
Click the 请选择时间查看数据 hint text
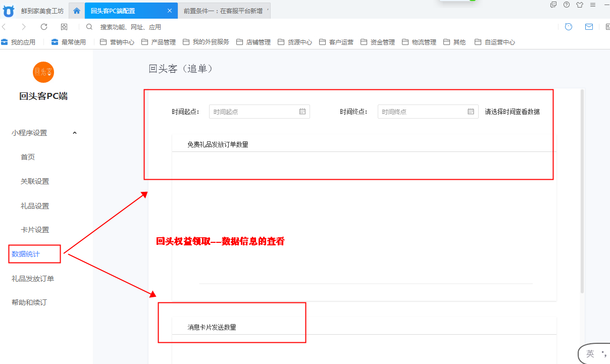[513, 112]
